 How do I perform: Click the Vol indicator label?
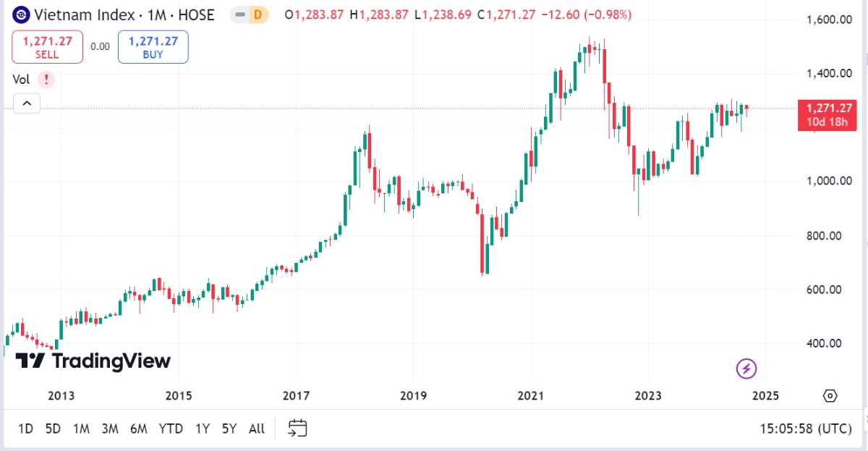click(21, 80)
